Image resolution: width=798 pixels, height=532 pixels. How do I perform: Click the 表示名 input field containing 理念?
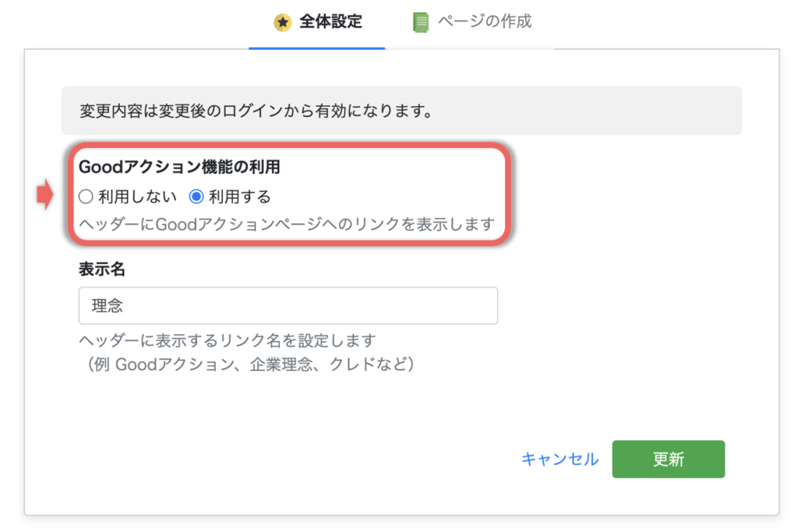point(288,306)
